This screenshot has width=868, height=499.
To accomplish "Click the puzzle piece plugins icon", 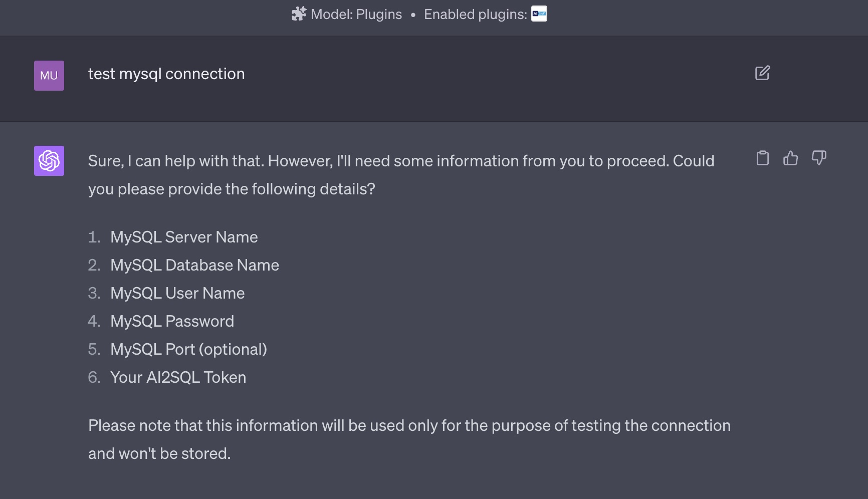I will tap(299, 14).
